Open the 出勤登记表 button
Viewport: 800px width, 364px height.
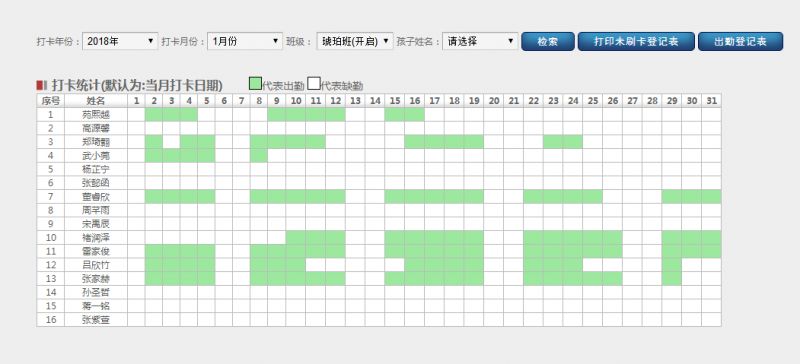740,42
